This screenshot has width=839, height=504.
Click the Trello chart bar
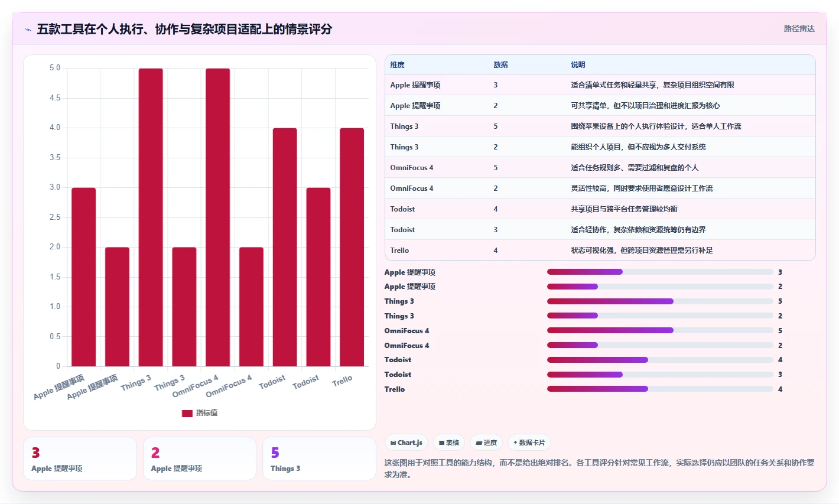[352, 247]
